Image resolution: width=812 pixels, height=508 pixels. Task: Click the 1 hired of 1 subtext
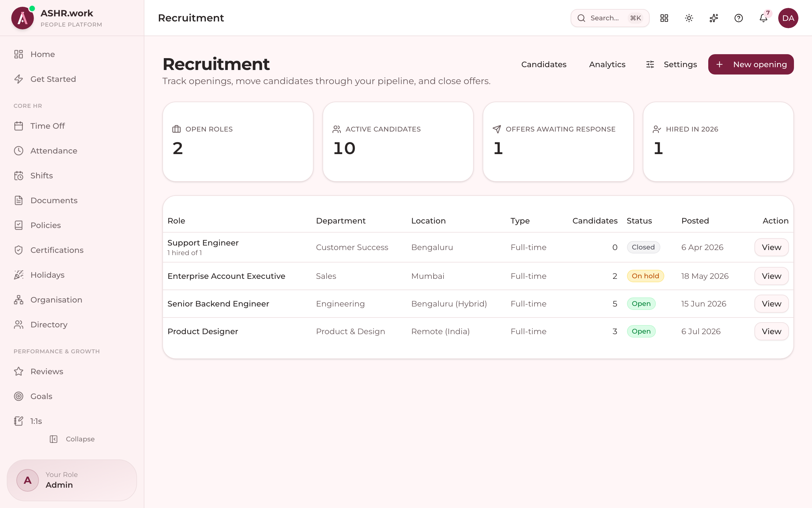185,253
